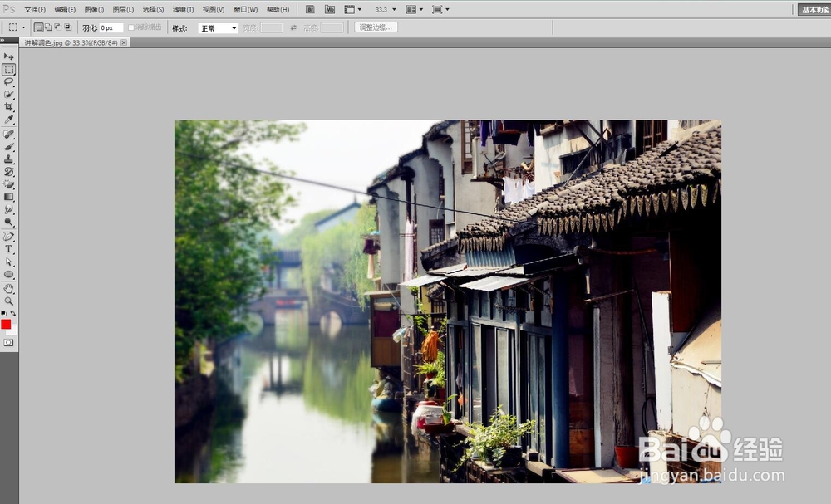Select the Gradient tool
The image size is (831, 504).
(8, 197)
